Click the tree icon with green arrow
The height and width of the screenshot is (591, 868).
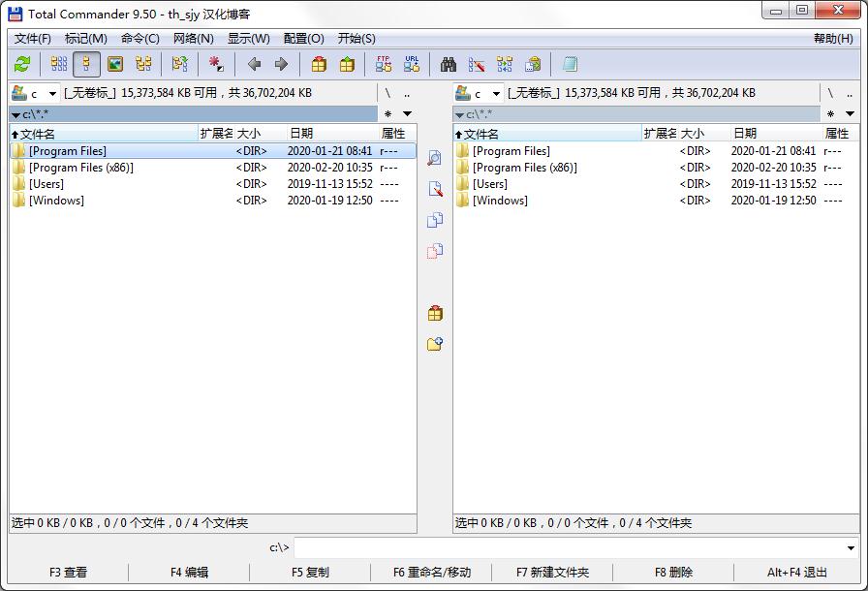click(180, 64)
